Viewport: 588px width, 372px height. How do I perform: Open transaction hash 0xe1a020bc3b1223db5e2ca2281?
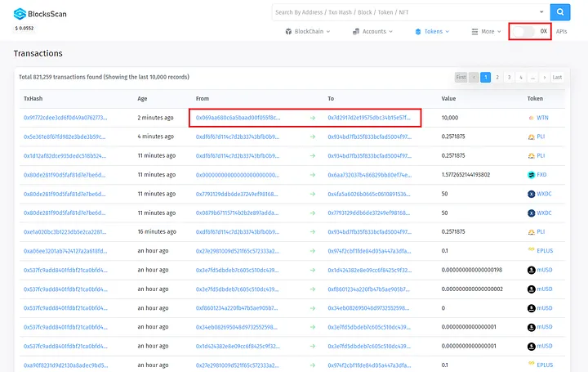[x=65, y=231]
